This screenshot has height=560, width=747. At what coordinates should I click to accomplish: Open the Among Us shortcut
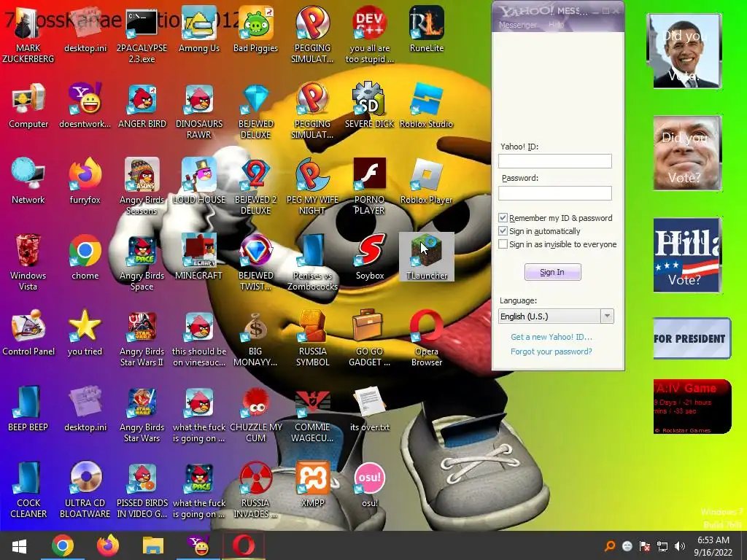(x=198, y=31)
